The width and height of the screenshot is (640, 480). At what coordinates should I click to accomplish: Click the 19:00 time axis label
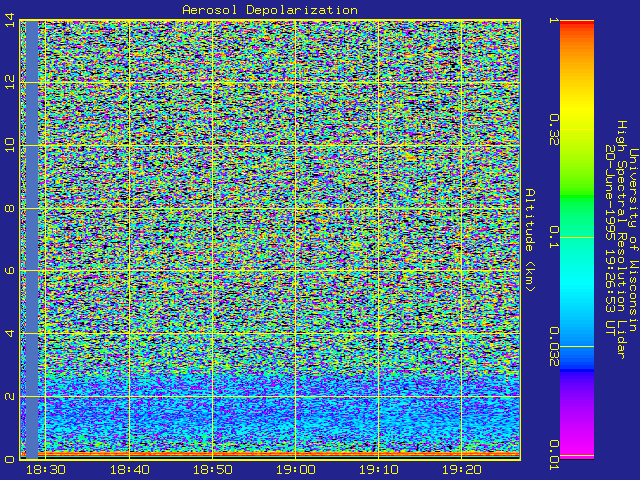pyautogui.click(x=296, y=470)
